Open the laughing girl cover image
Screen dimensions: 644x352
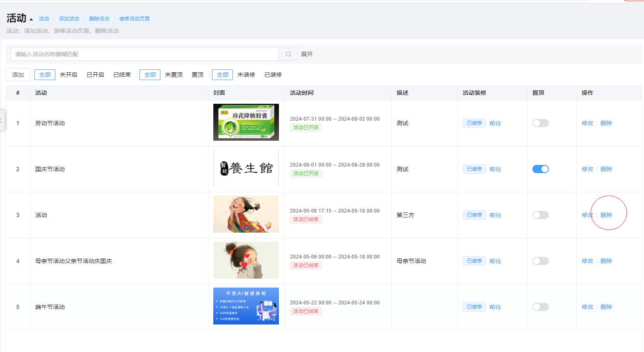[246, 214]
